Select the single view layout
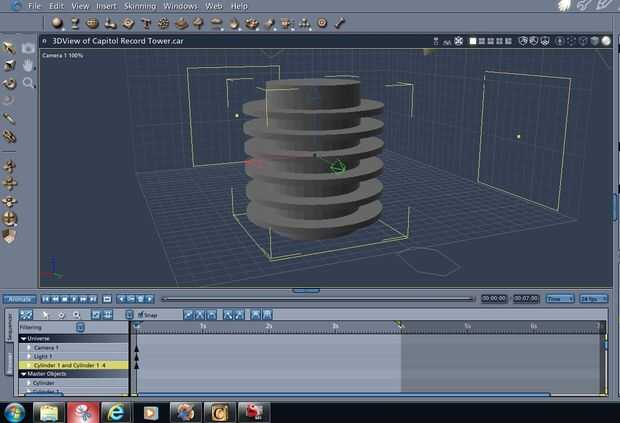The width and height of the screenshot is (620, 423). click(473, 41)
